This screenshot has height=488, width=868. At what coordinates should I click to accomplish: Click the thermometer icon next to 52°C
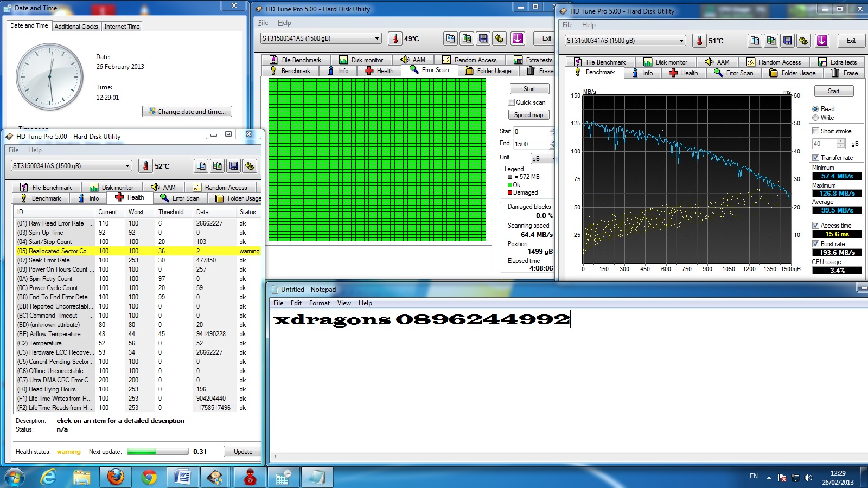(145, 166)
